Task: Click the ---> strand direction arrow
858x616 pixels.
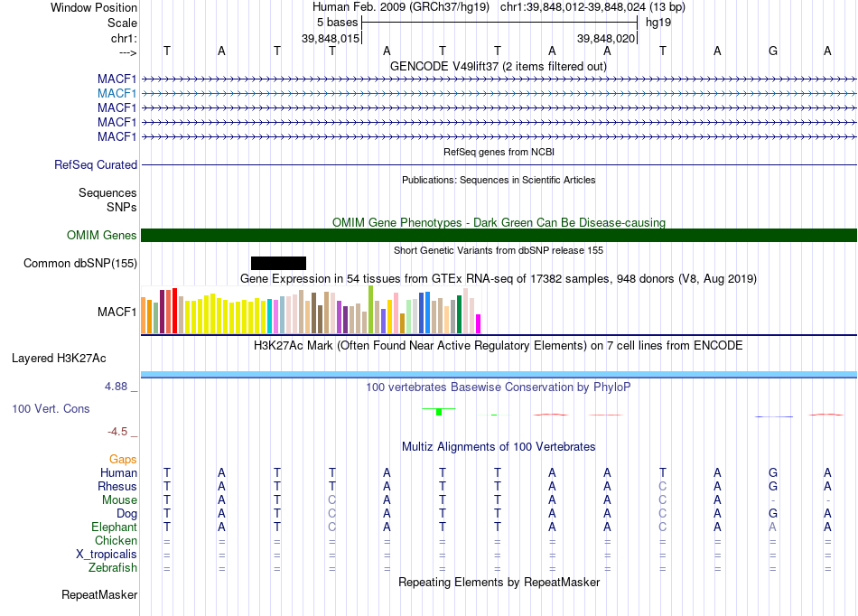Action: [128, 52]
